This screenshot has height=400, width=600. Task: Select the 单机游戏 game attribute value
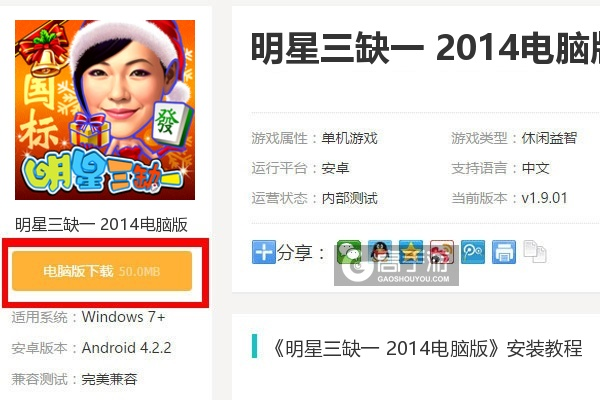point(349,138)
